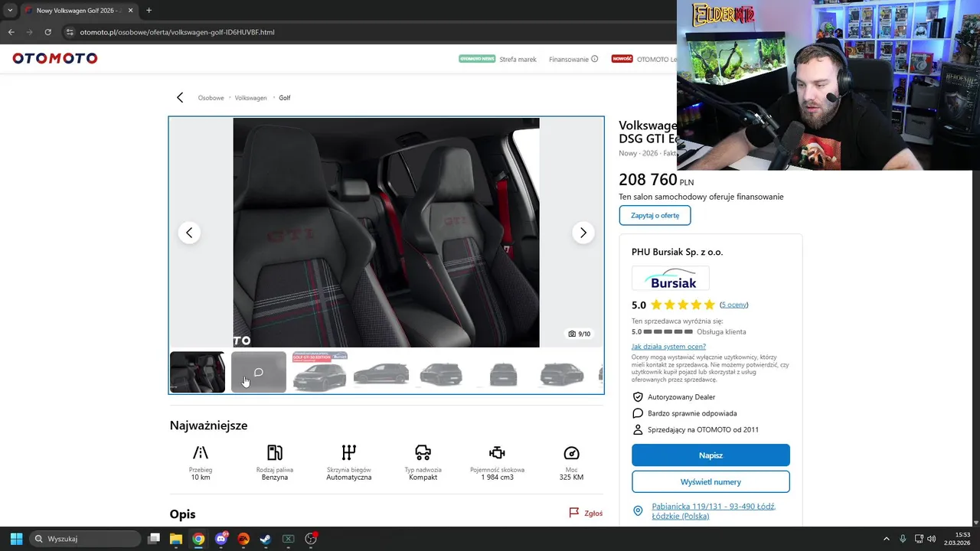
Task: Close the Nowy Volkswagen Golf 2026 tab
Action: coord(130,11)
